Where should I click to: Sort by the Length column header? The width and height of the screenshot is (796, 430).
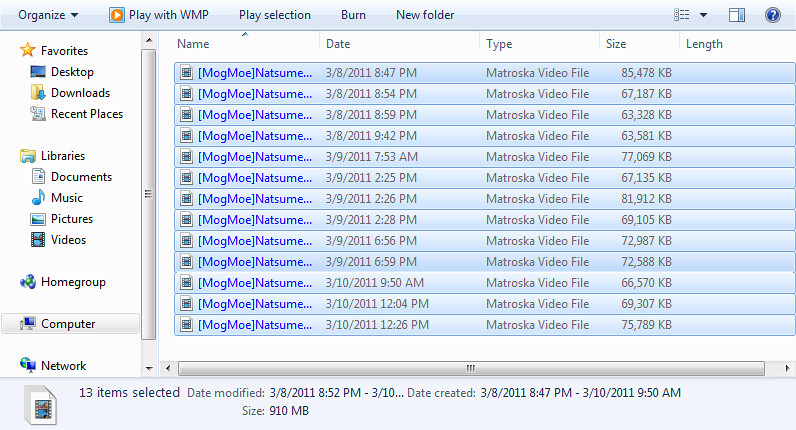click(x=704, y=44)
